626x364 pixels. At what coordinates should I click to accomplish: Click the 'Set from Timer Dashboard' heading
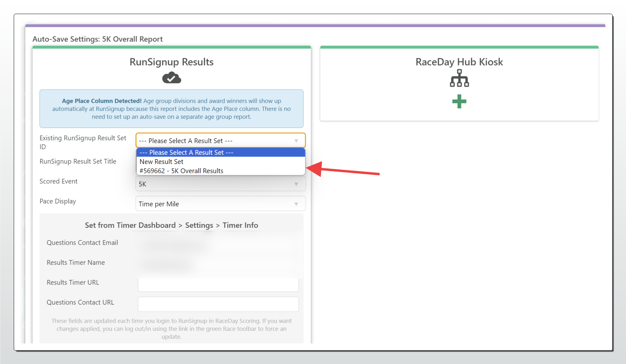(x=171, y=225)
